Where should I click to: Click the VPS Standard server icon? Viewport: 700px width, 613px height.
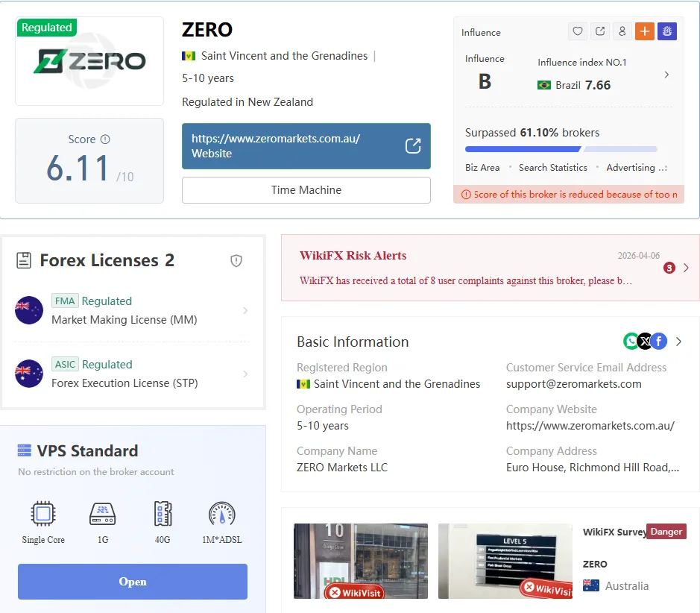tap(24, 450)
